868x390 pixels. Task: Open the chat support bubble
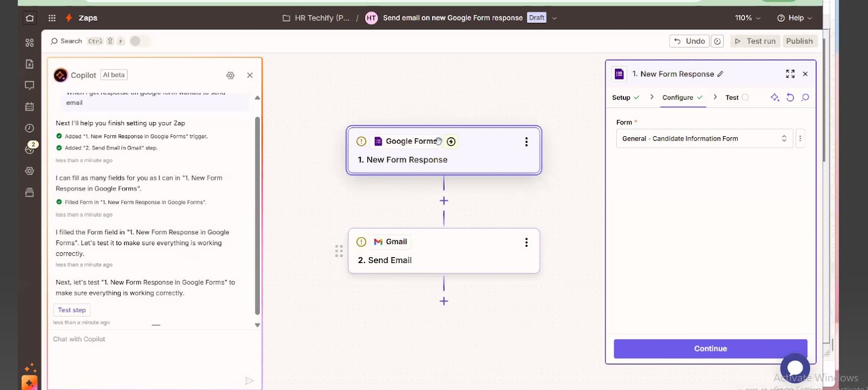pyautogui.click(x=795, y=367)
